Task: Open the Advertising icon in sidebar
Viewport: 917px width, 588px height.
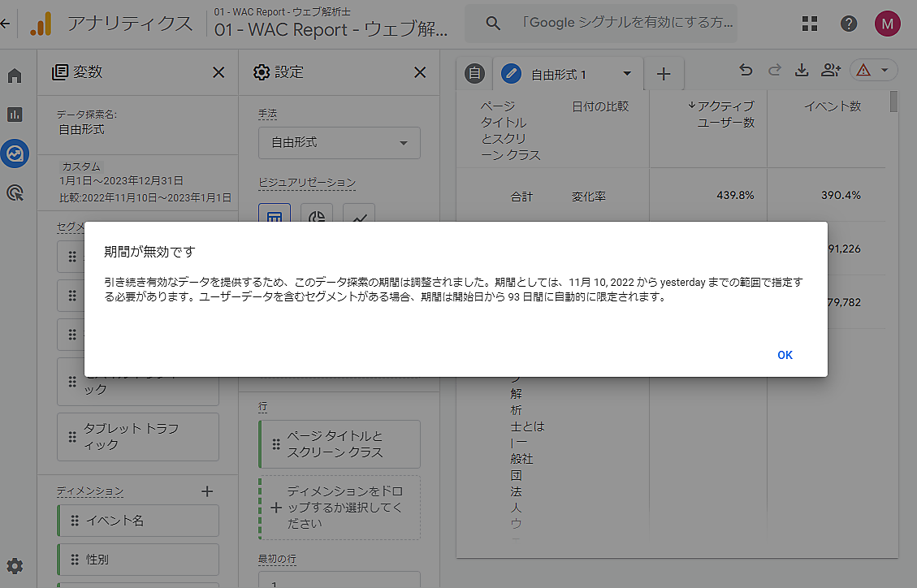Action: 15,192
